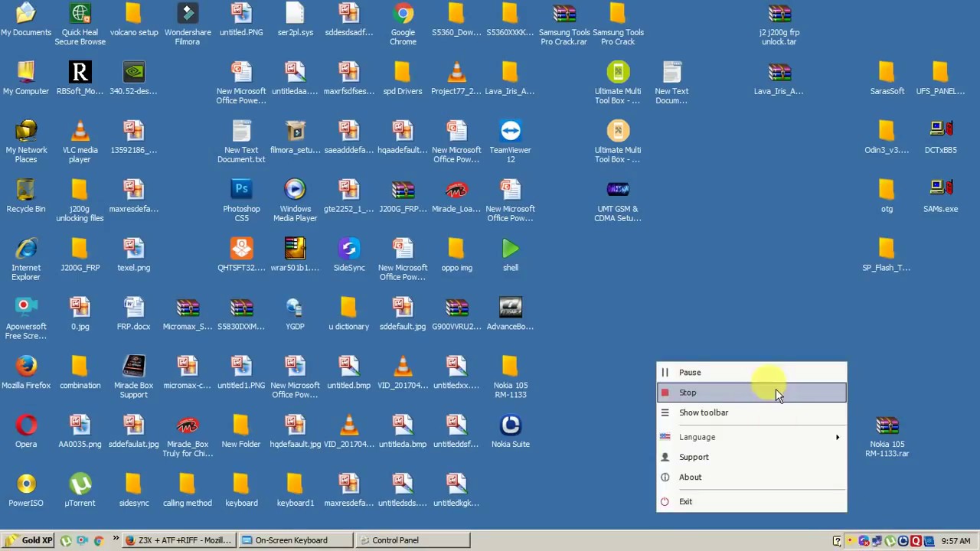
Task: Select the Google Chrome desktop shortcut
Action: [x=403, y=24]
